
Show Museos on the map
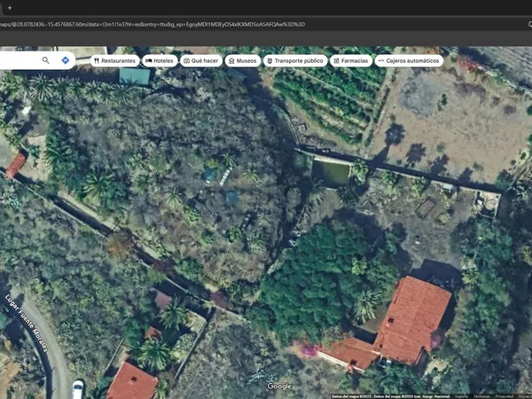click(x=243, y=60)
